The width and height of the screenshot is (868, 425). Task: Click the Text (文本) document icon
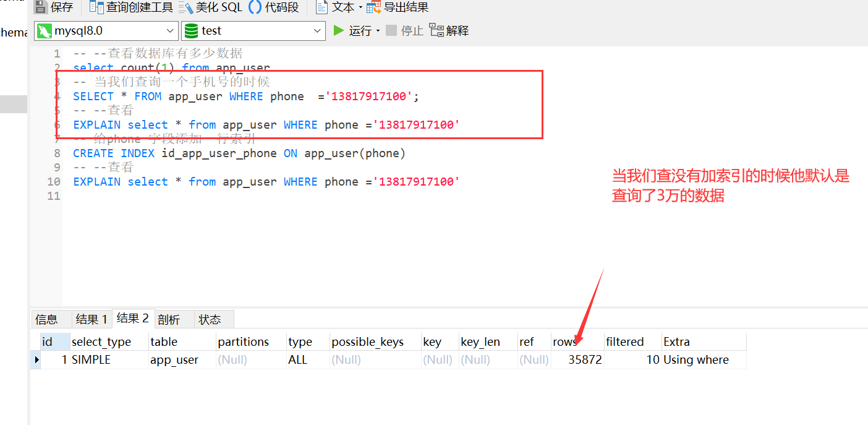321,7
